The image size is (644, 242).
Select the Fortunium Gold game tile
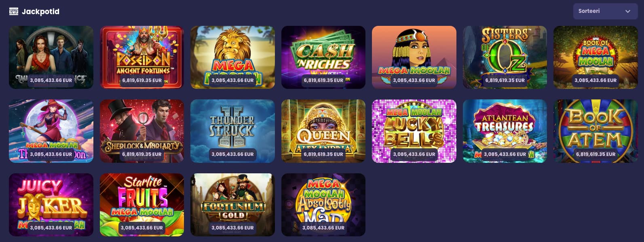pyautogui.click(x=232, y=205)
